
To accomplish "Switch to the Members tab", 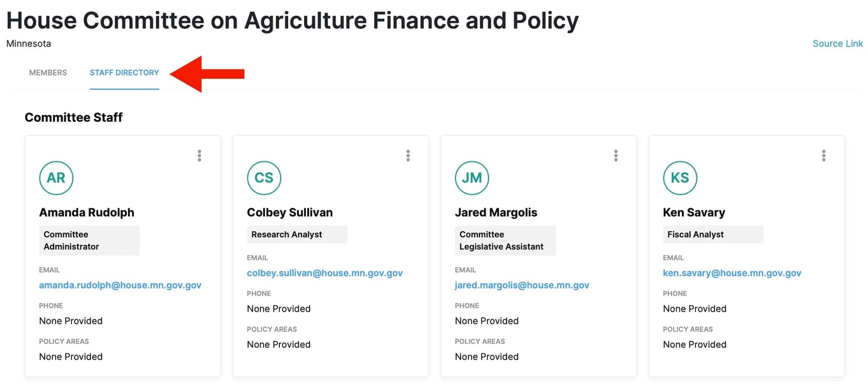I will [48, 73].
